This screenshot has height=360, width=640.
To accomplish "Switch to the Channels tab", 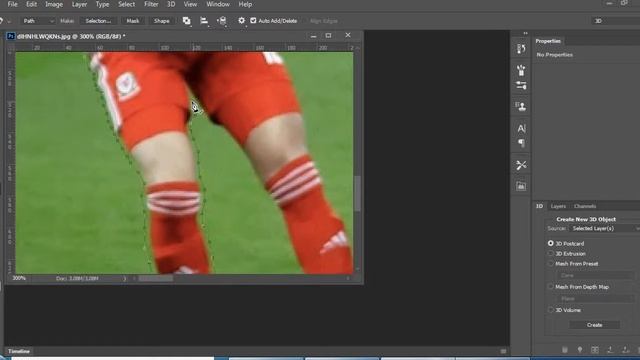I will click(x=585, y=206).
